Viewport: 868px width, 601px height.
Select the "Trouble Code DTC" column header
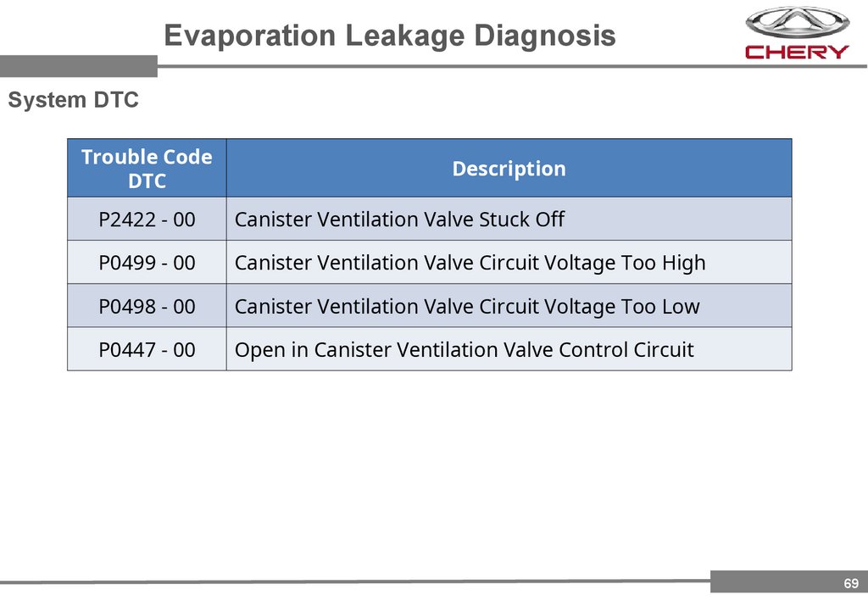[x=147, y=169]
